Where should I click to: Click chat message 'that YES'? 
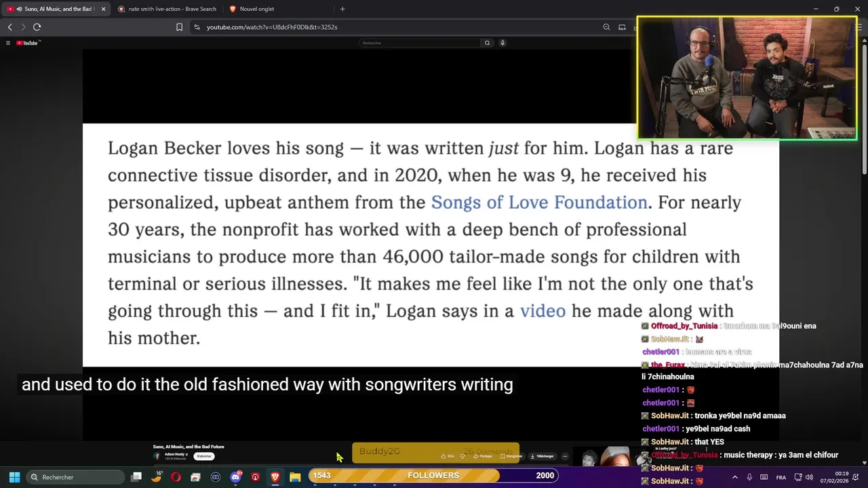point(710,442)
